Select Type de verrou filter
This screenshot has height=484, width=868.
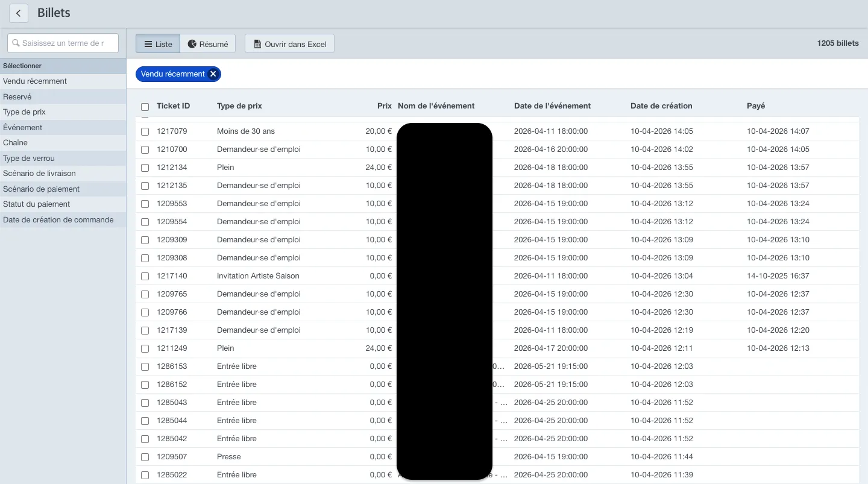coord(63,159)
